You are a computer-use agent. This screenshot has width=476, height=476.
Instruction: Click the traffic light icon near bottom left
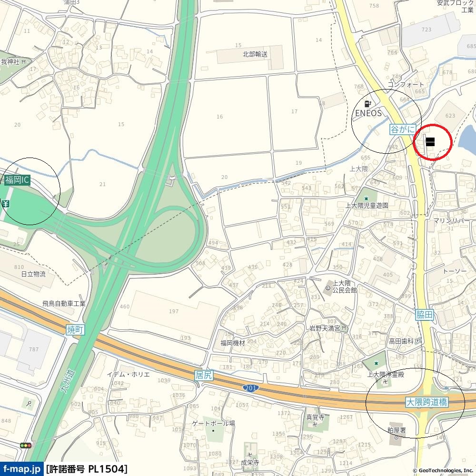point(26,446)
